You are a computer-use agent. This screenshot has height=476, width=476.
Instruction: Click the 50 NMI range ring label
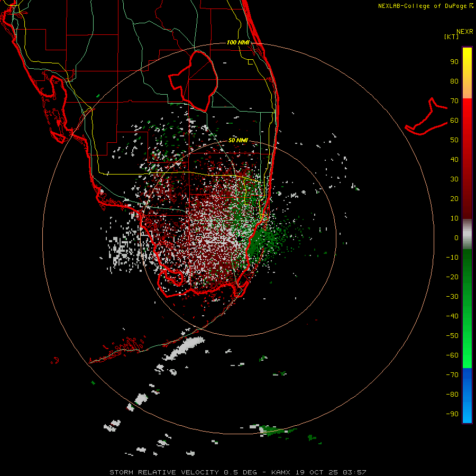(238, 140)
